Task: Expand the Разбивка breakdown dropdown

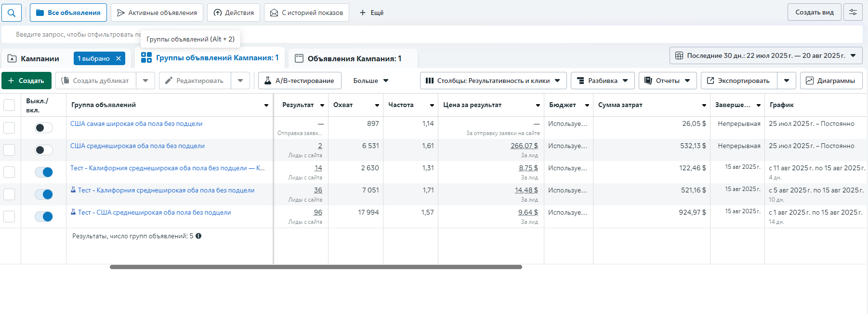Action: coord(602,81)
